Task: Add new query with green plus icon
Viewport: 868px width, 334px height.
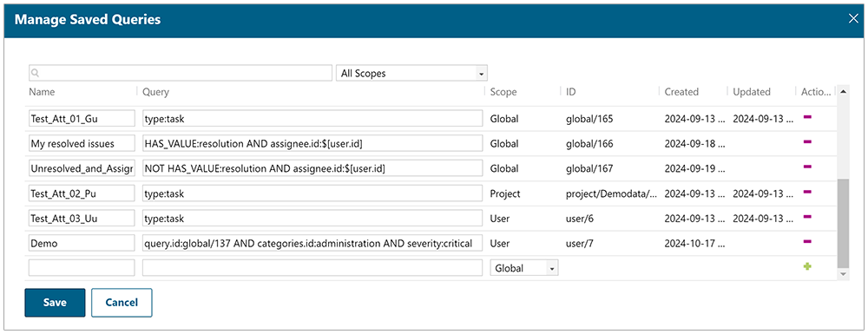Action: click(x=807, y=266)
